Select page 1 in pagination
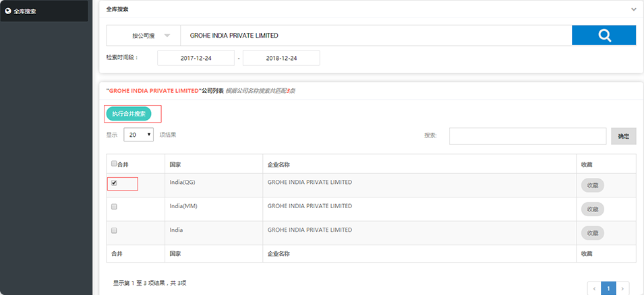Viewport: 644px width, 295px height. (x=609, y=288)
